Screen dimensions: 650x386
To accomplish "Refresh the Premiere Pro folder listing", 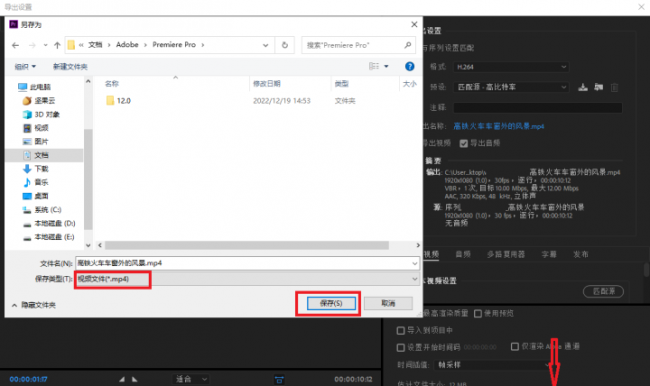I will (285, 45).
